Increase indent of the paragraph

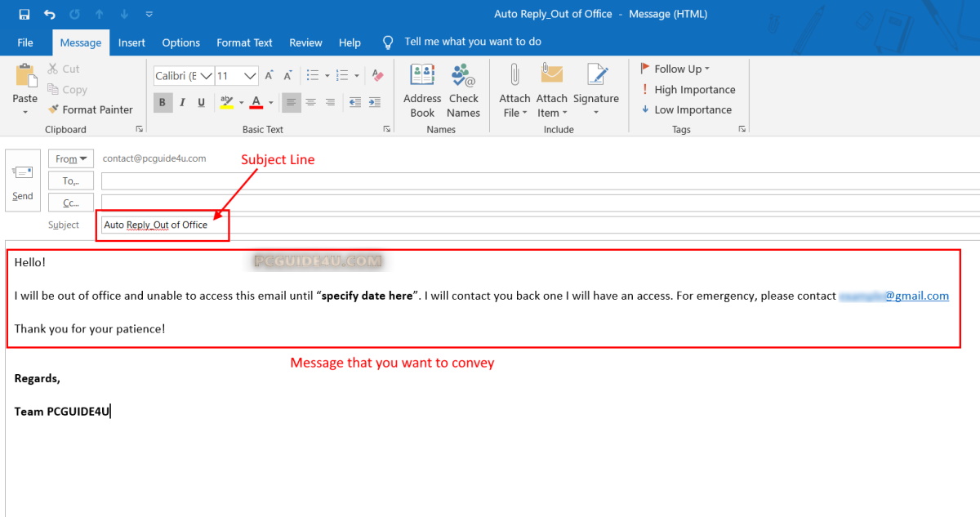[375, 102]
